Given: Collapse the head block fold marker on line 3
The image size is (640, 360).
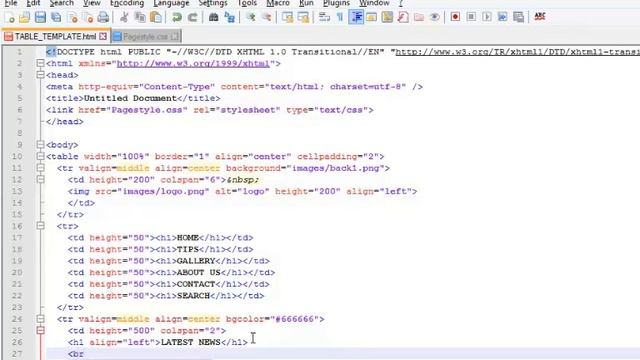Looking at the screenshot, I should click(x=40, y=75).
